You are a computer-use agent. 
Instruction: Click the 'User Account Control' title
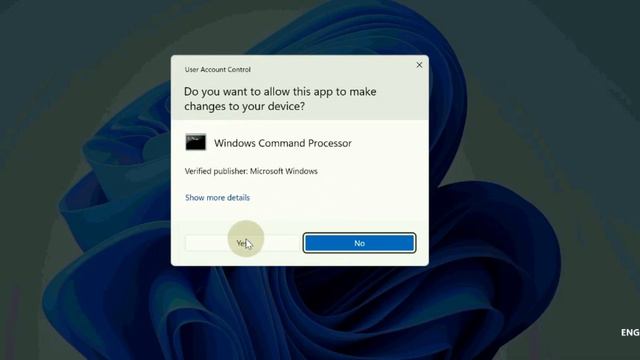tap(218, 69)
